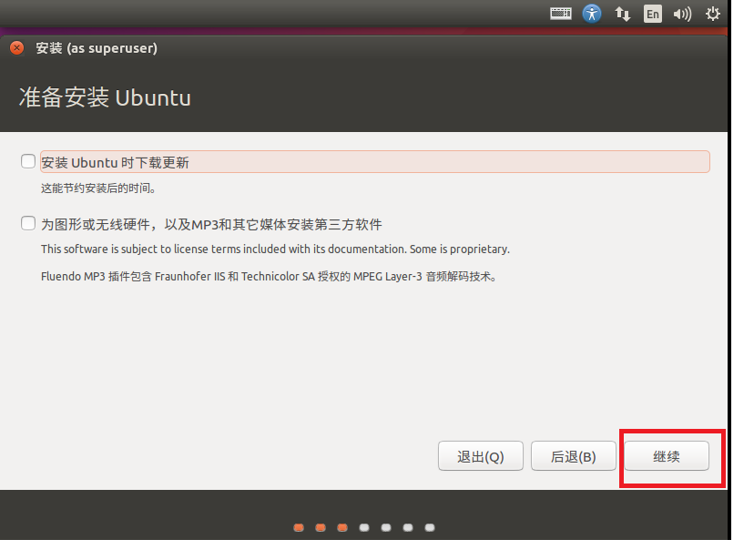Open the accessibility menu icon

coord(592,14)
